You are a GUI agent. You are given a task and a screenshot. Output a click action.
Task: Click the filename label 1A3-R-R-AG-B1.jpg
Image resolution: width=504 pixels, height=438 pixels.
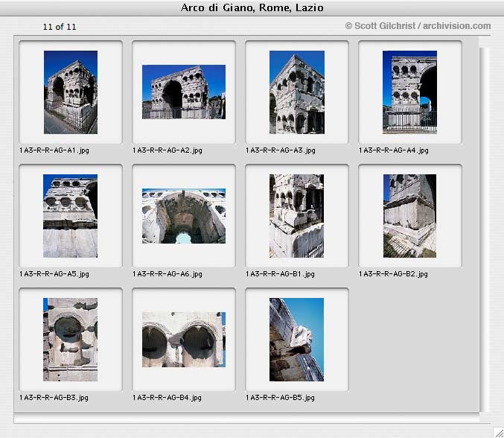coord(280,274)
